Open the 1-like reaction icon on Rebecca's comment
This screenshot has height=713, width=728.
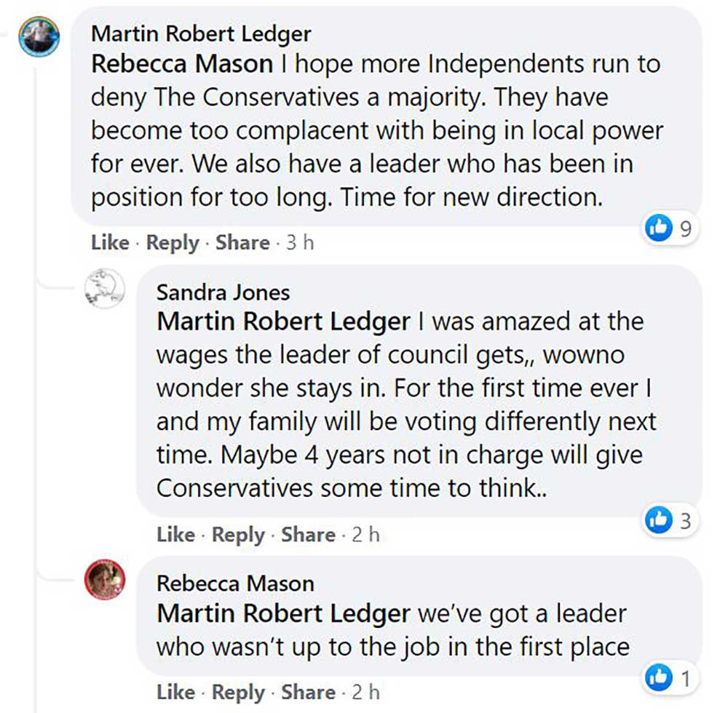click(x=657, y=678)
